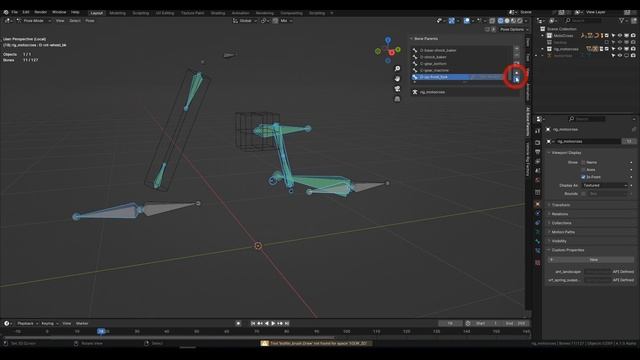Open the Pose menu in viewport header

(x=90, y=20)
